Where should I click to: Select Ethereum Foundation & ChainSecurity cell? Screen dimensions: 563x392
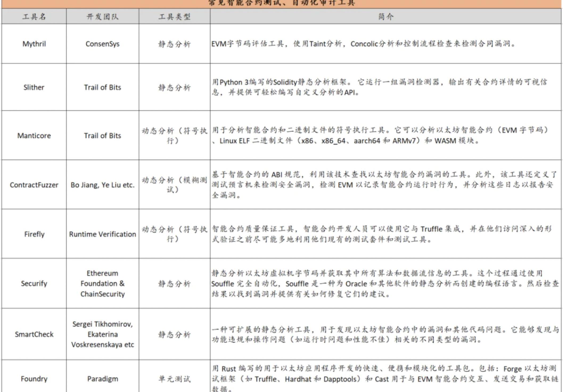click(102, 283)
